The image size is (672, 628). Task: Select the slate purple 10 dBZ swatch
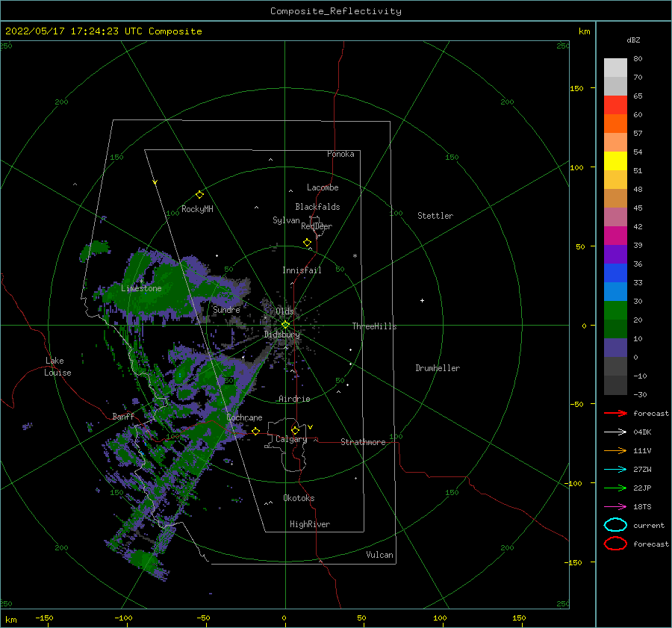pos(615,348)
